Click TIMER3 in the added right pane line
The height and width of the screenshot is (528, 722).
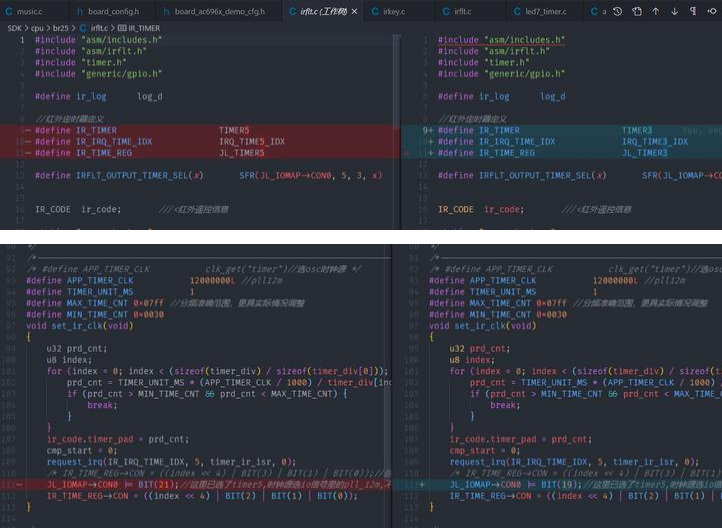[637, 130]
